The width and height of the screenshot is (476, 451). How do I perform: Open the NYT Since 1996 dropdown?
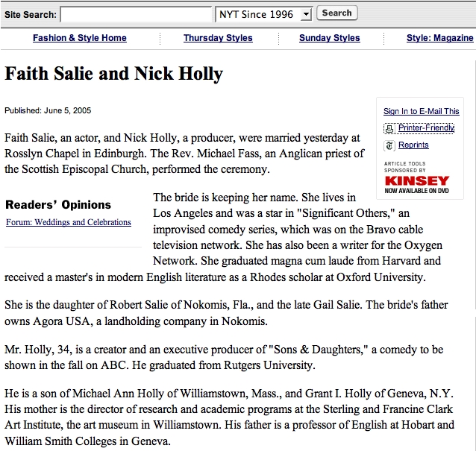(263, 14)
